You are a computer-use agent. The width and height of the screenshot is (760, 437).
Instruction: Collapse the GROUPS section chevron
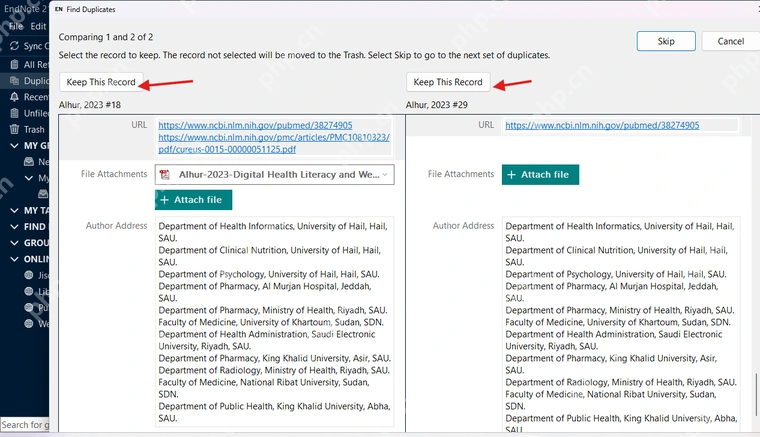(x=15, y=243)
